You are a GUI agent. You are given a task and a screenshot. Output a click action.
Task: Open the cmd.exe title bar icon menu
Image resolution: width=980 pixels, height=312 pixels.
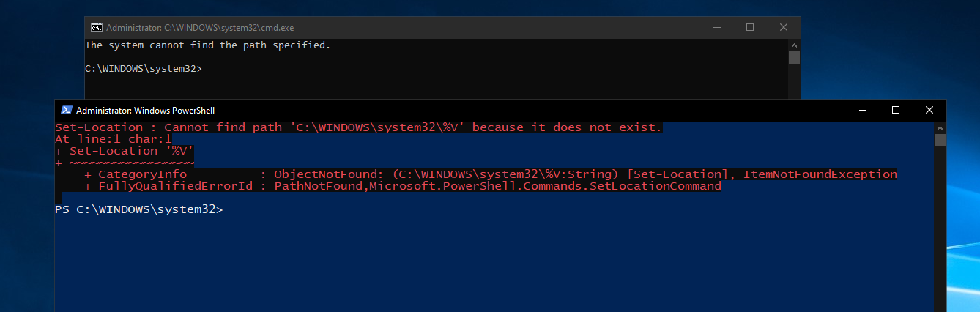(96, 28)
